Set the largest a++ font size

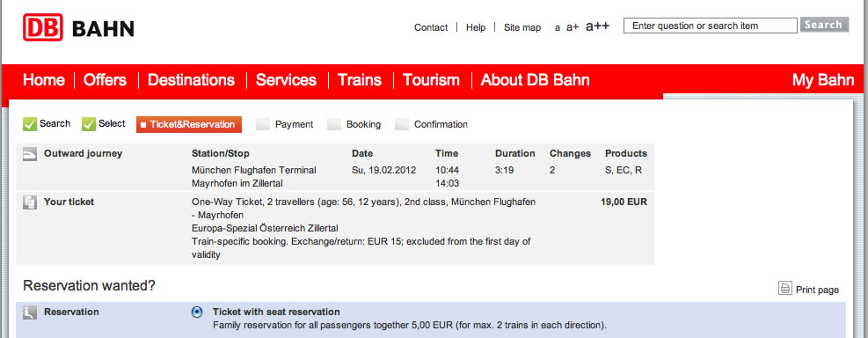click(597, 26)
